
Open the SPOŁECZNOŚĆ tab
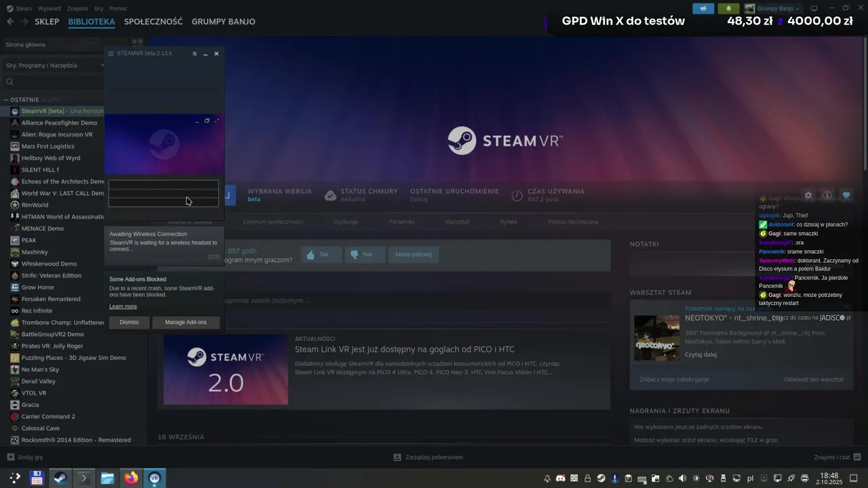click(153, 22)
